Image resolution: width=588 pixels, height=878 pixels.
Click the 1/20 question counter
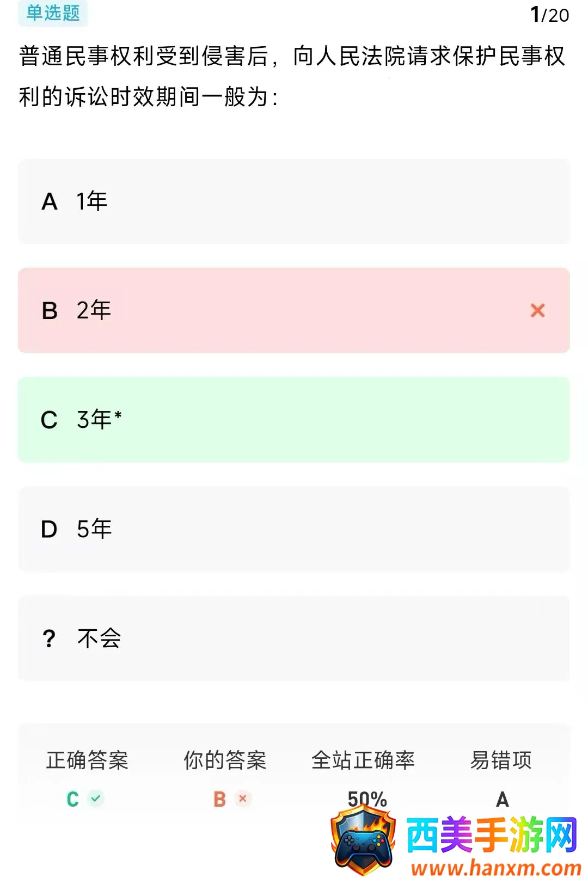[549, 15]
